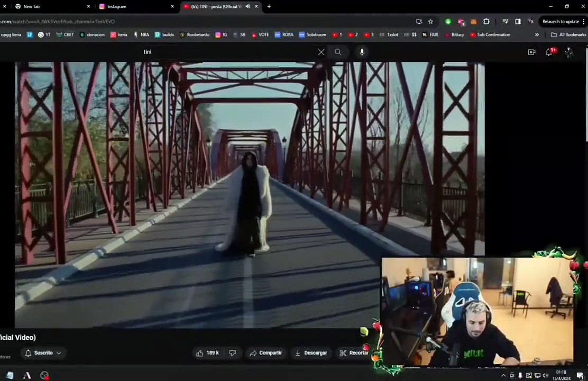Click the install/cast icon in address bar
This screenshot has height=381, width=588.
pyautogui.click(x=419, y=22)
